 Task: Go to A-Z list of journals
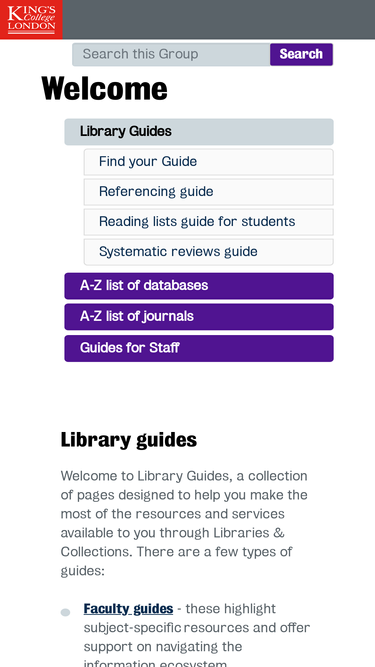(x=199, y=317)
